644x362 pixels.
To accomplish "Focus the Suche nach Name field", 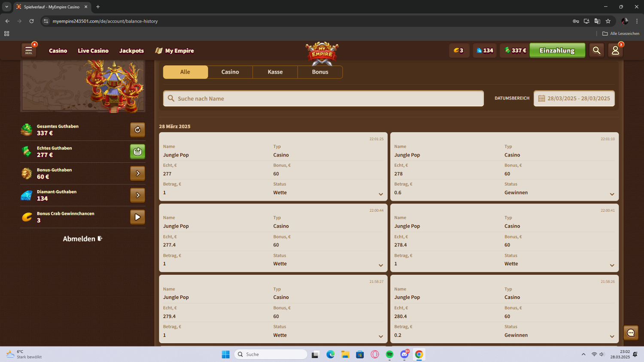I will [x=326, y=98].
